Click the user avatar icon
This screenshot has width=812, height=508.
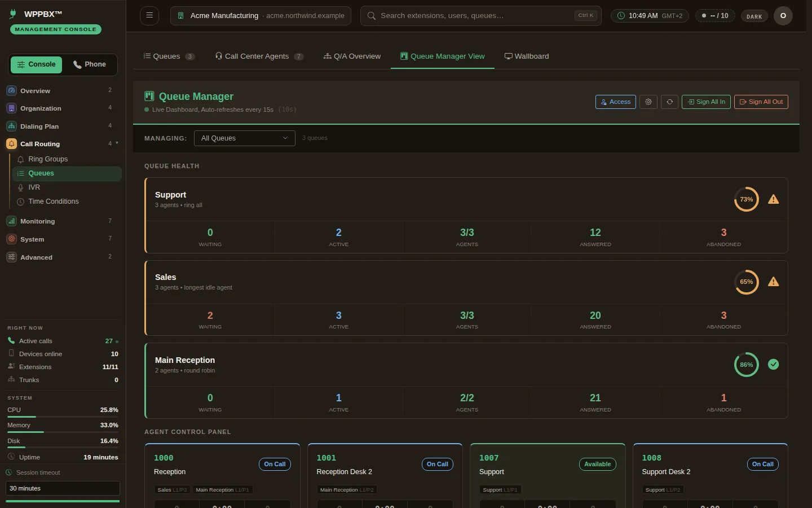(783, 16)
